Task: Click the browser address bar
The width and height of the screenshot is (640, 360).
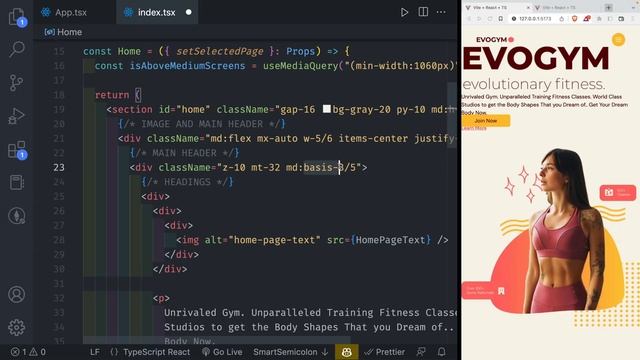Action: click(x=535, y=19)
